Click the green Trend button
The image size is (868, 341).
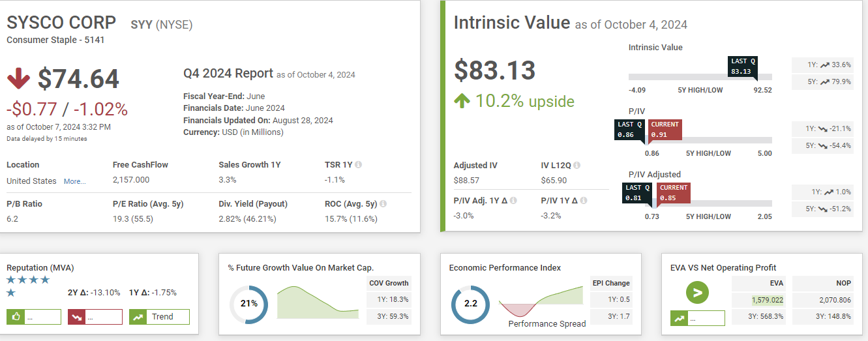(x=159, y=317)
